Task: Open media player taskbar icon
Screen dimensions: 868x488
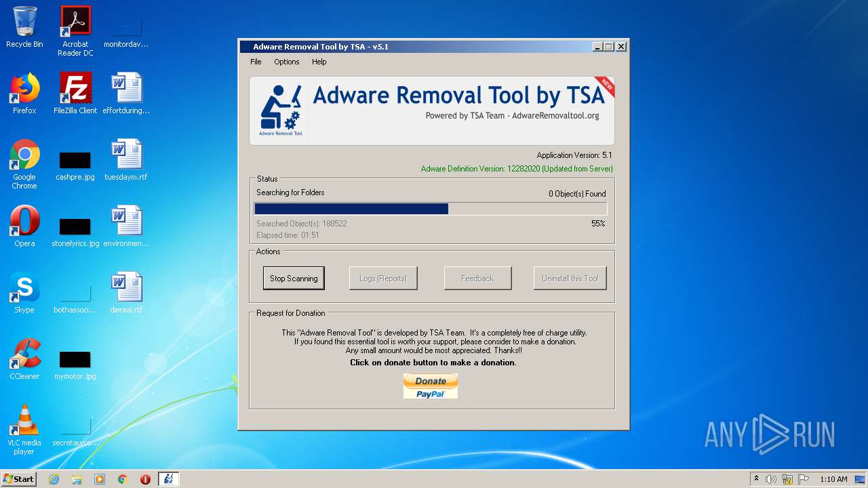Action: coord(100,479)
